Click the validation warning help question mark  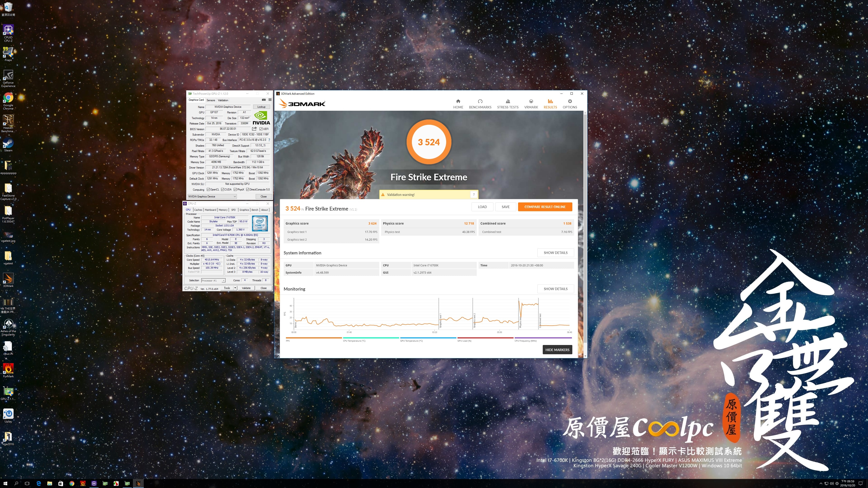coord(474,194)
